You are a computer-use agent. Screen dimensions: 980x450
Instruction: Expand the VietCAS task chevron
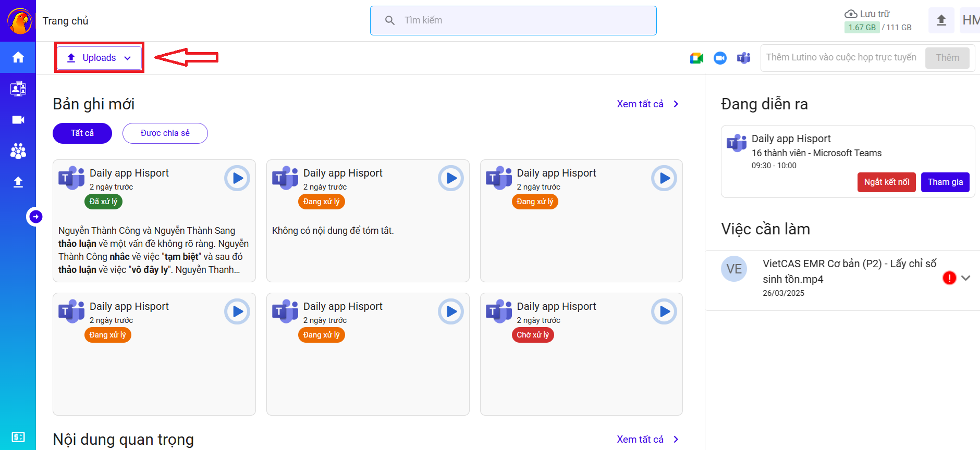[x=966, y=278]
